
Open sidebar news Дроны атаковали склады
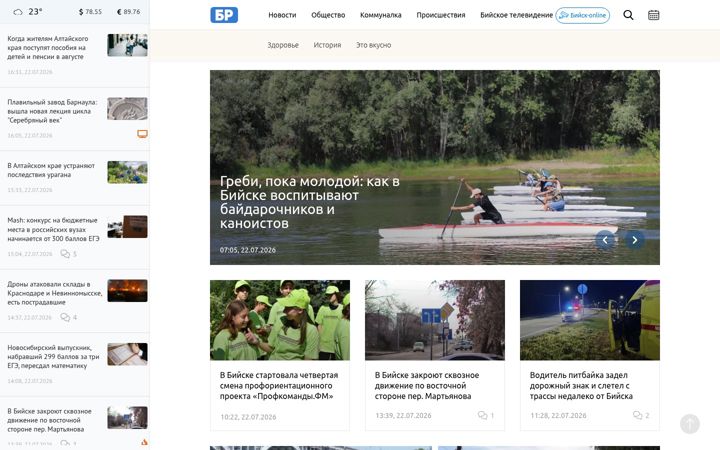click(x=55, y=293)
